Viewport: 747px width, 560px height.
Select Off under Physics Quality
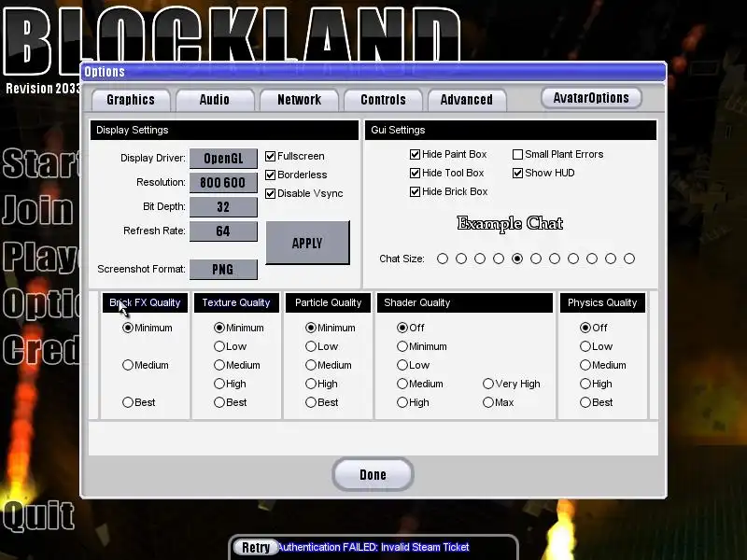[585, 328]
